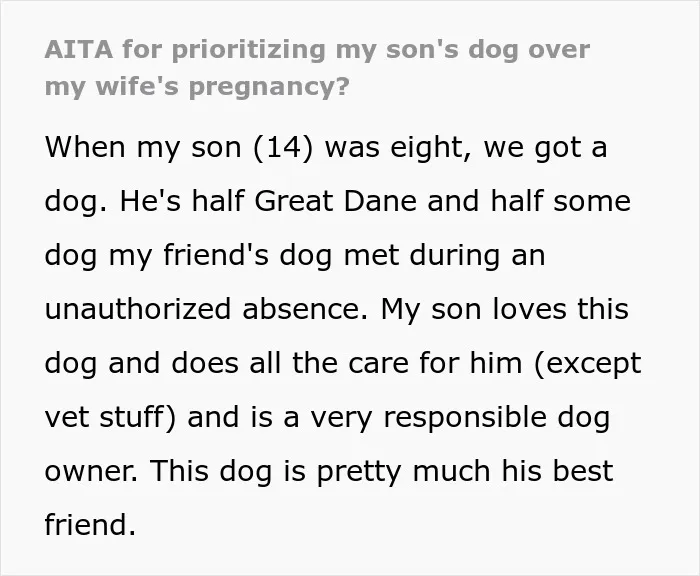Click the word "unauthorized"
The height and width of the screenshot is (576, 700).
pos(138,309)
